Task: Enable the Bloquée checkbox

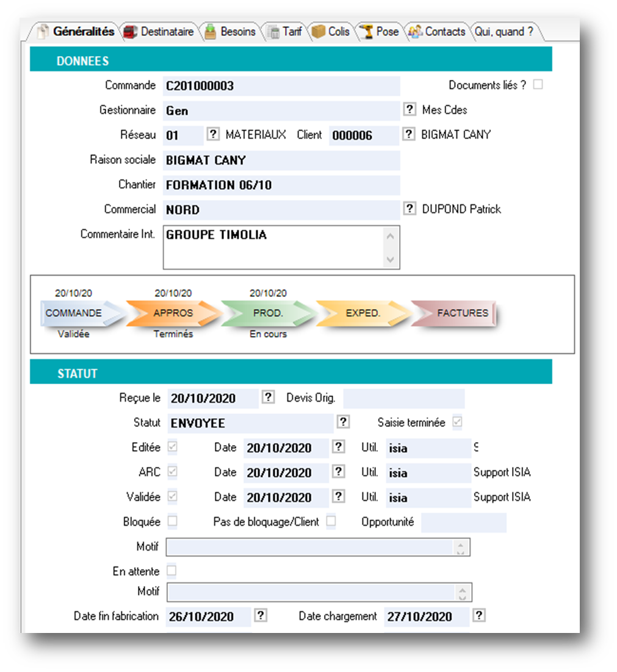Action: click(x=173, y=521)
